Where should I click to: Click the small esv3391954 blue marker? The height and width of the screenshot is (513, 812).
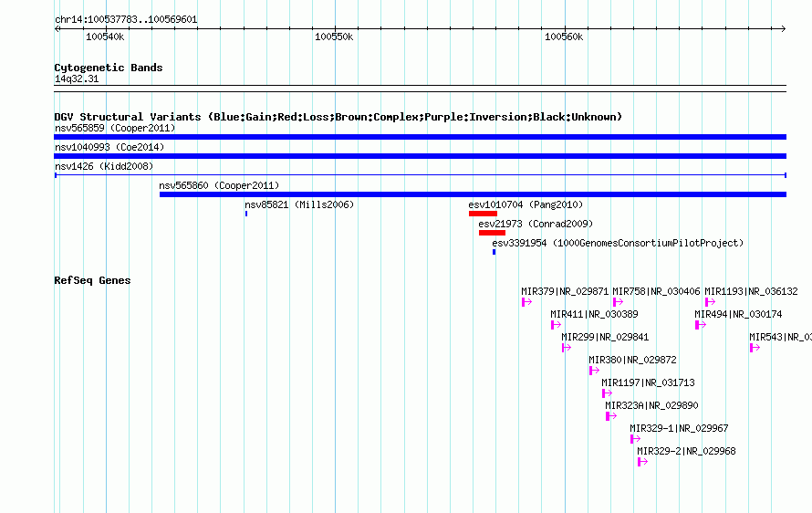494,252
